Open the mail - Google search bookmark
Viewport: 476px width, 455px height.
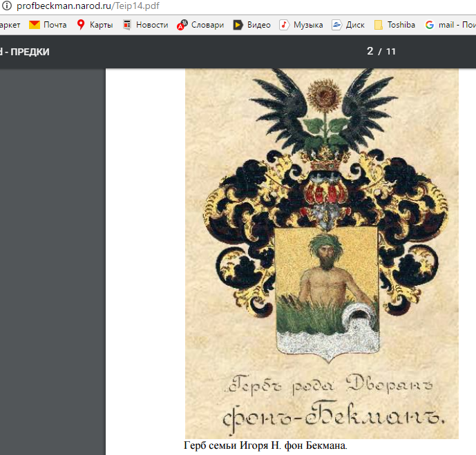457,25
